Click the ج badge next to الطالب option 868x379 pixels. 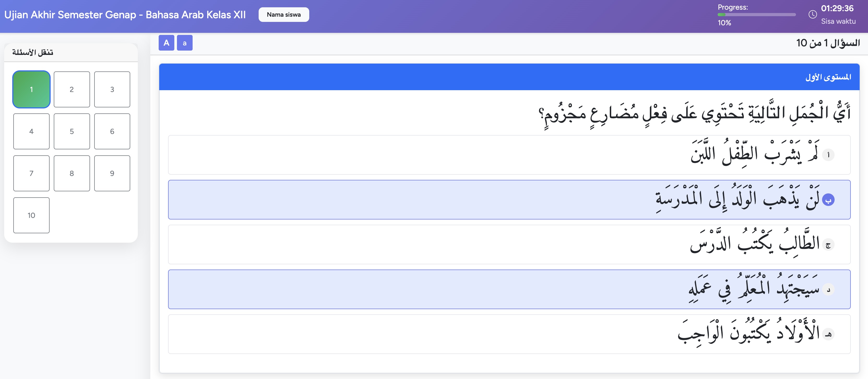point(829,244)
